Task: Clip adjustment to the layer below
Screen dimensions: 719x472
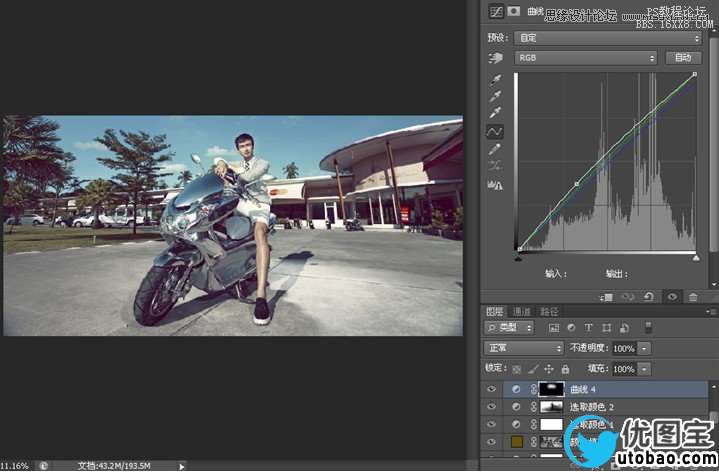Action: coord(607,297)
